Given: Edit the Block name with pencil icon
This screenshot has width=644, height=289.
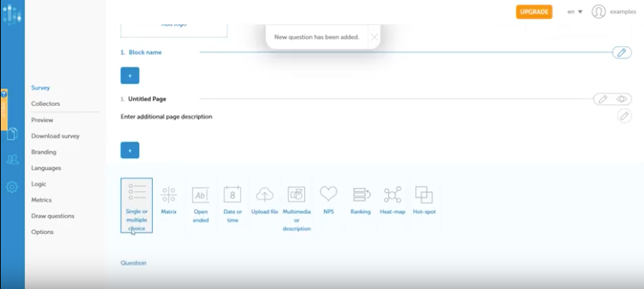Looking at the screenshot, I should click(622, 53).
